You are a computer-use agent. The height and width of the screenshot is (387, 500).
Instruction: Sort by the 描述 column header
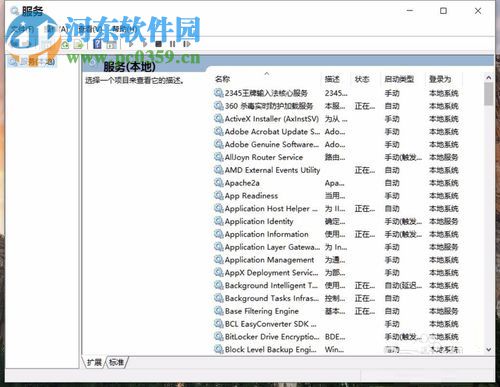332,79
